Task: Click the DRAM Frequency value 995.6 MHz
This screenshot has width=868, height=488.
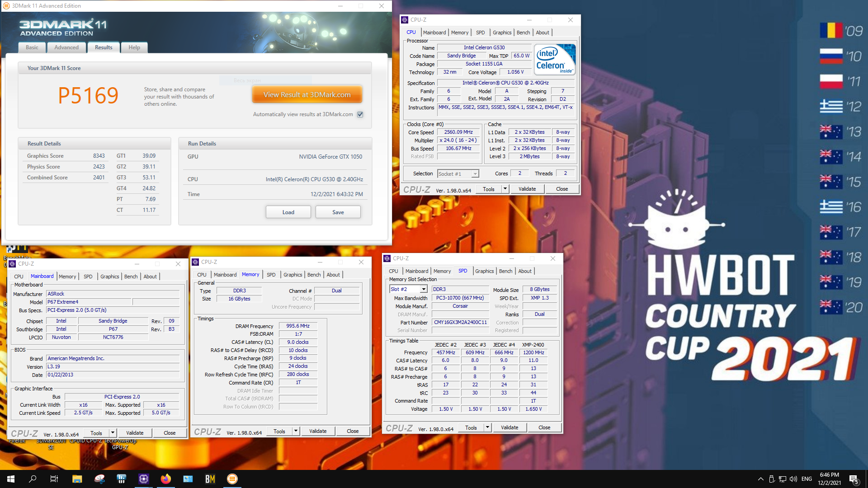Action: (298, 326)
